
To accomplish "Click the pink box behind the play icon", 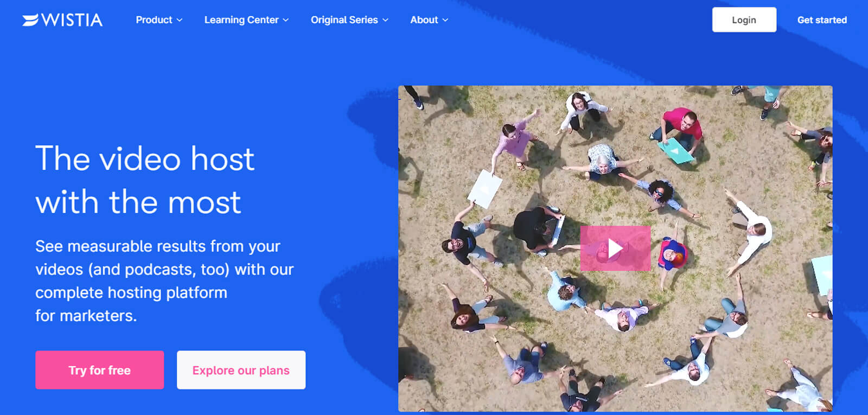I will click(615, 248).
